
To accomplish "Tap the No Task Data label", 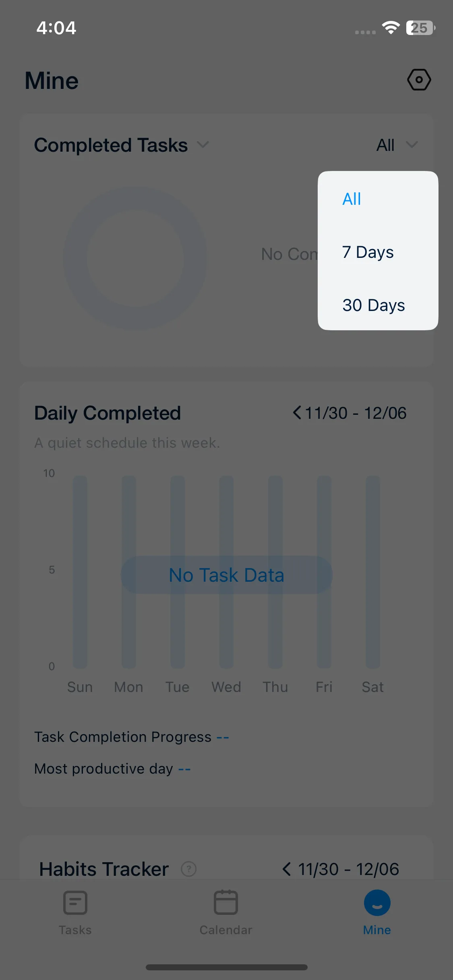I will pyautogui.click(x=226, y=575).
